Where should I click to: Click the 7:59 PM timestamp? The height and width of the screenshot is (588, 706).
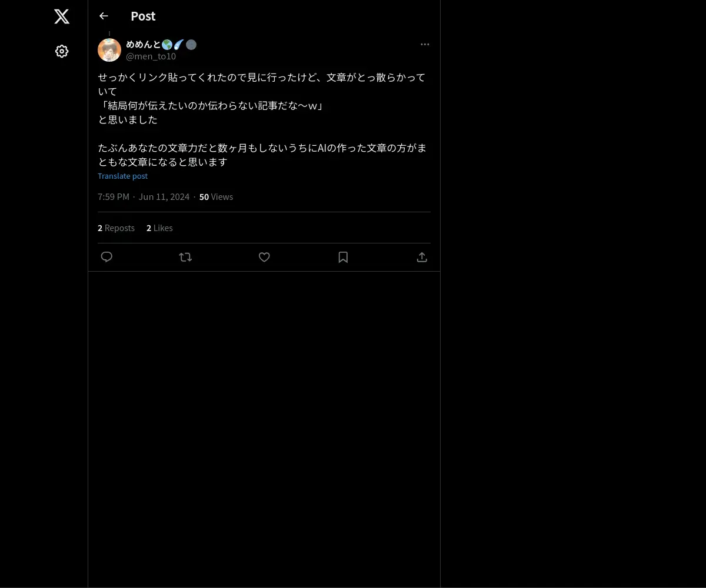pyautogui.click(x=114, y=196)
